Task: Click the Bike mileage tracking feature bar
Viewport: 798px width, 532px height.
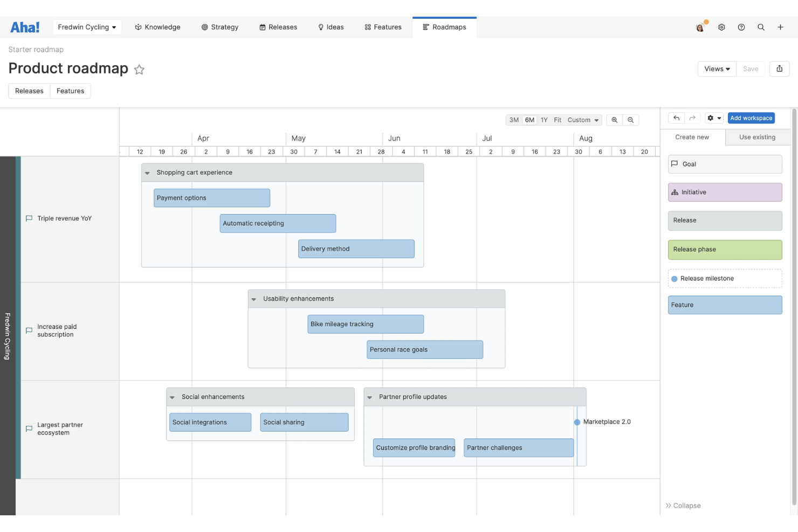Action: tap(366, 324)
